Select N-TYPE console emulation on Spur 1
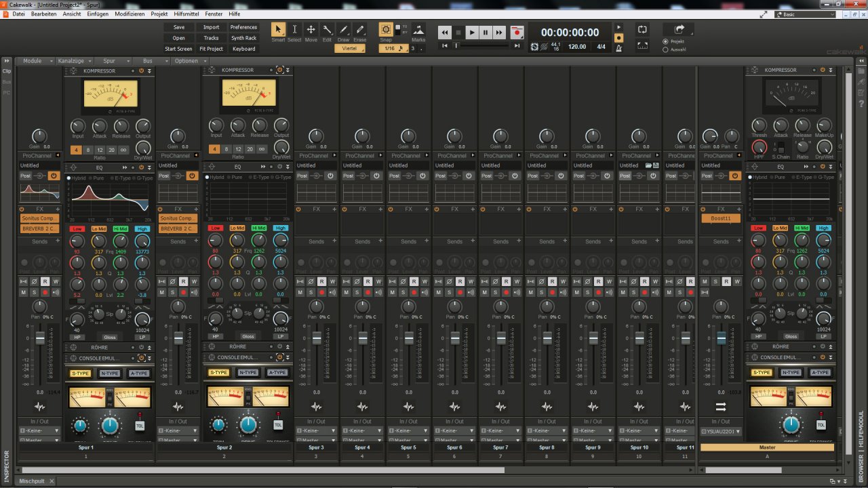 (x=110, y=373)
